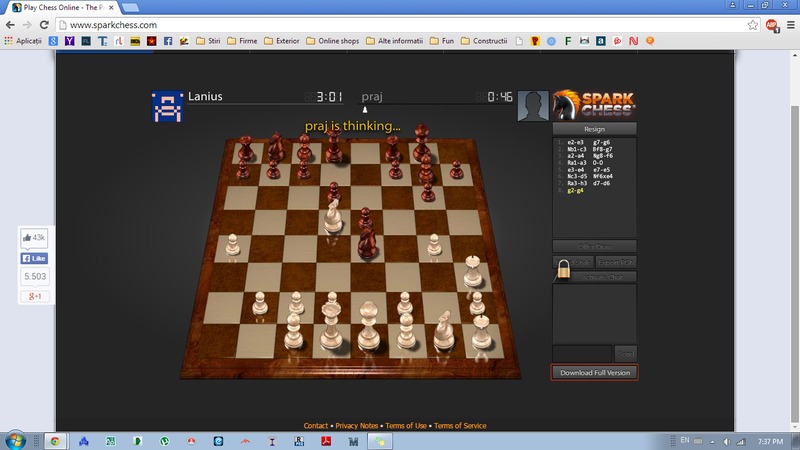This screenshot has height=450, width=800.
Task: Bookmark page with the star icon
Action: (753, 24)
